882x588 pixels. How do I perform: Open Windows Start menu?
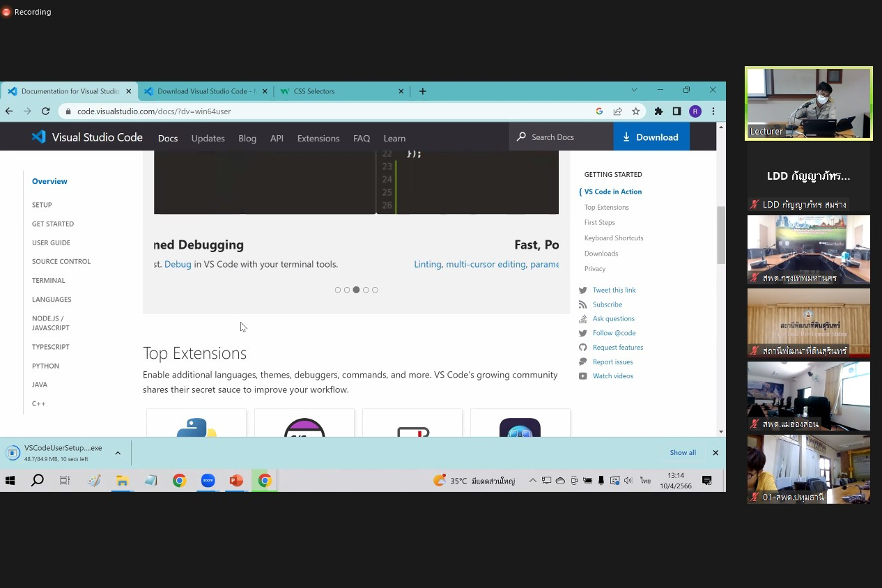tap(10, 480)
